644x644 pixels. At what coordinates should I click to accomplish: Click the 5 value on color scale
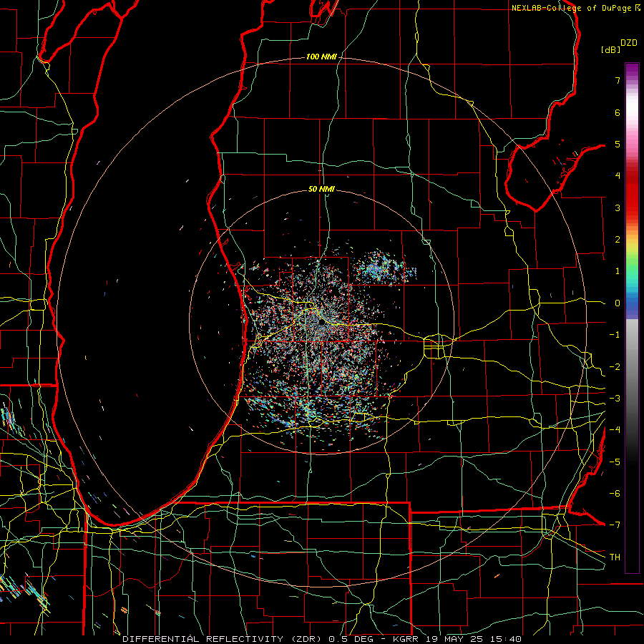click(618, 144)
